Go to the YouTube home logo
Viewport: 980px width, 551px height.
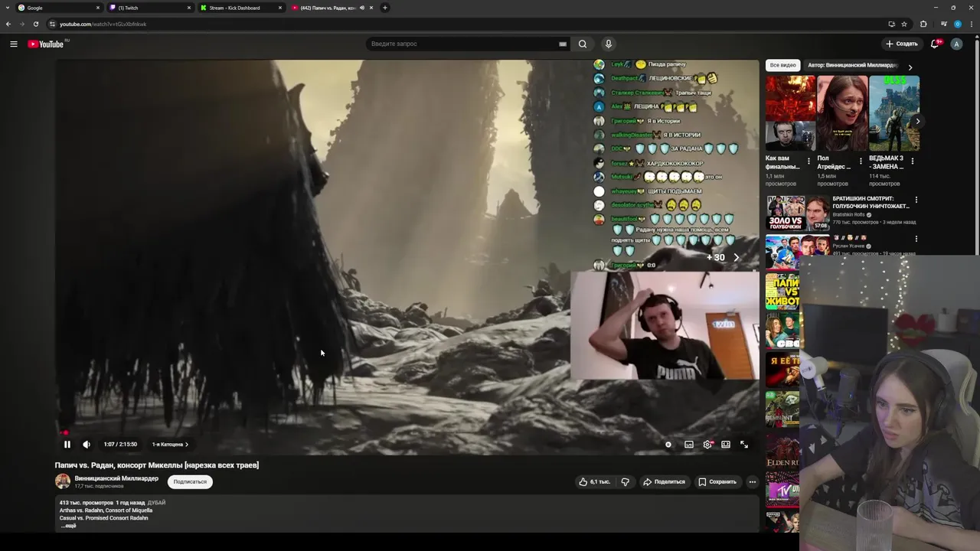[x=46, y=44]
